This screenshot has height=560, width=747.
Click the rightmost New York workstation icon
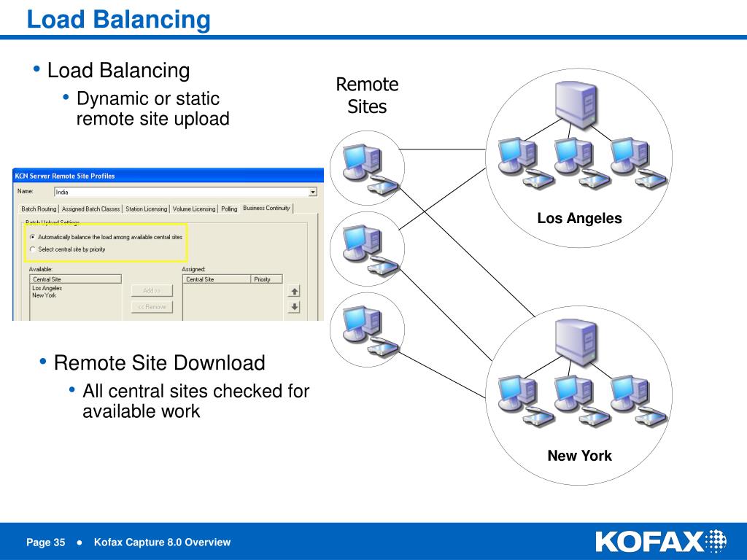pos(639,400)
